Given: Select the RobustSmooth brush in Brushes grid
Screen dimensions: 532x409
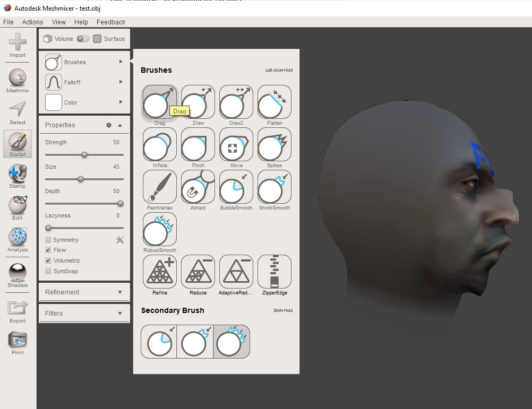Looking at the screenshot, I should 159,229.
